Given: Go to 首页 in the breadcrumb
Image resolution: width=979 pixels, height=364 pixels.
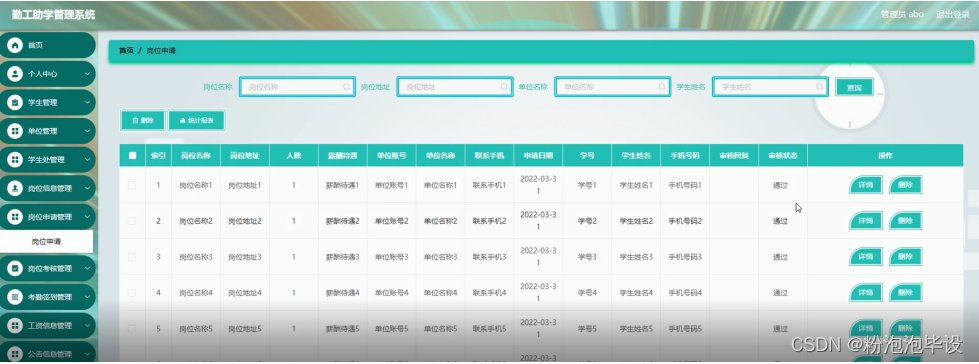Looking at the screenshot, I should pyautogui.click(x=126, y=51).
